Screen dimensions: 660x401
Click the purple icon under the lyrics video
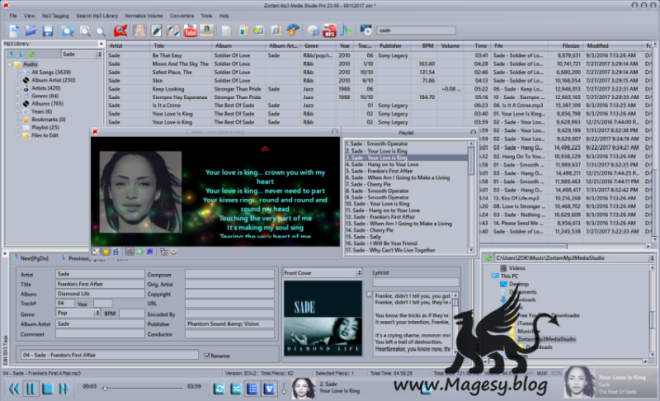tap(149, 252)
